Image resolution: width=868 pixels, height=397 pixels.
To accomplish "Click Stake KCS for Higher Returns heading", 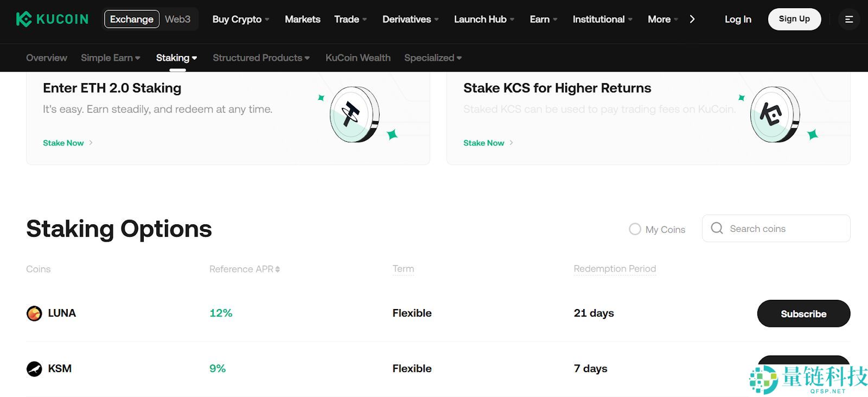I will [x=557, y=88].
